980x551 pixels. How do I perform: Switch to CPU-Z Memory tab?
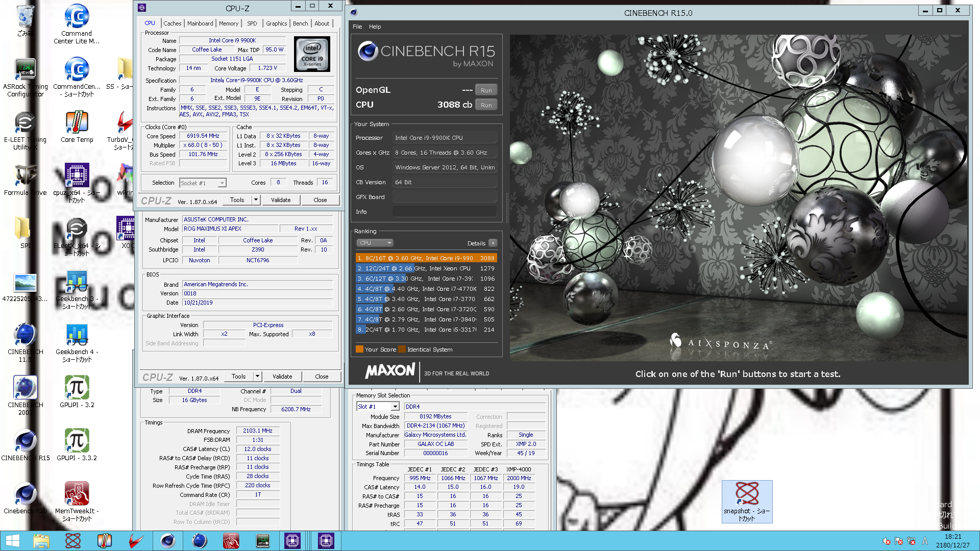pos(229,23)
